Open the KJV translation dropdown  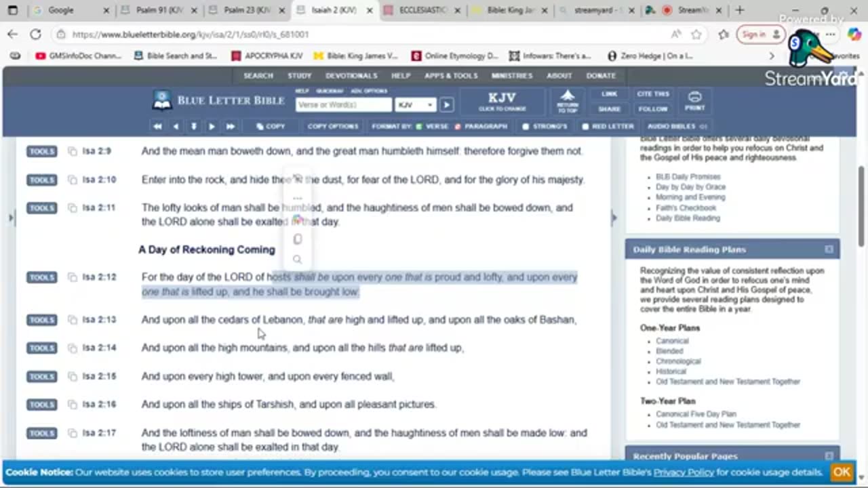pos(415,105)
